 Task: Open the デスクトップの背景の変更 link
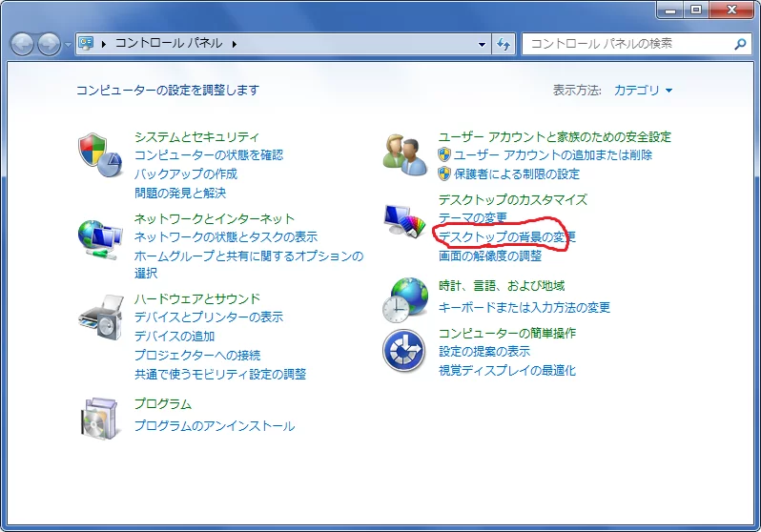click(x=506, y=236)
